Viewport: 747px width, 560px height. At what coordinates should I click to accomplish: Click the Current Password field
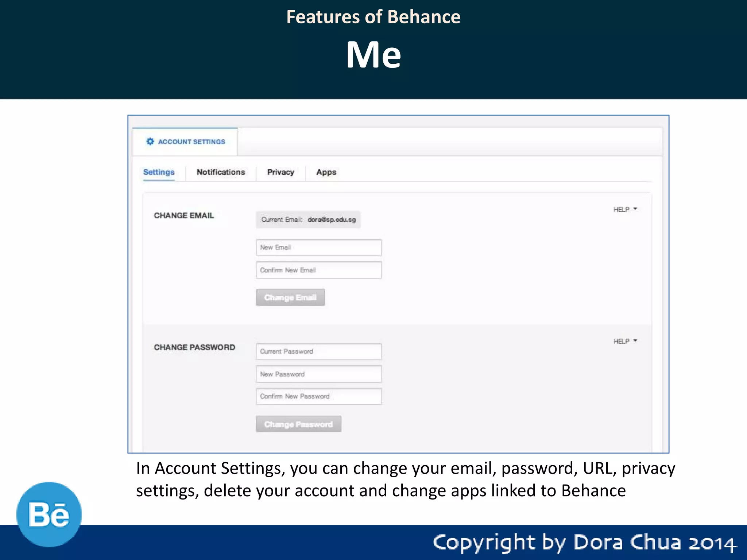(x=318, y=351)
